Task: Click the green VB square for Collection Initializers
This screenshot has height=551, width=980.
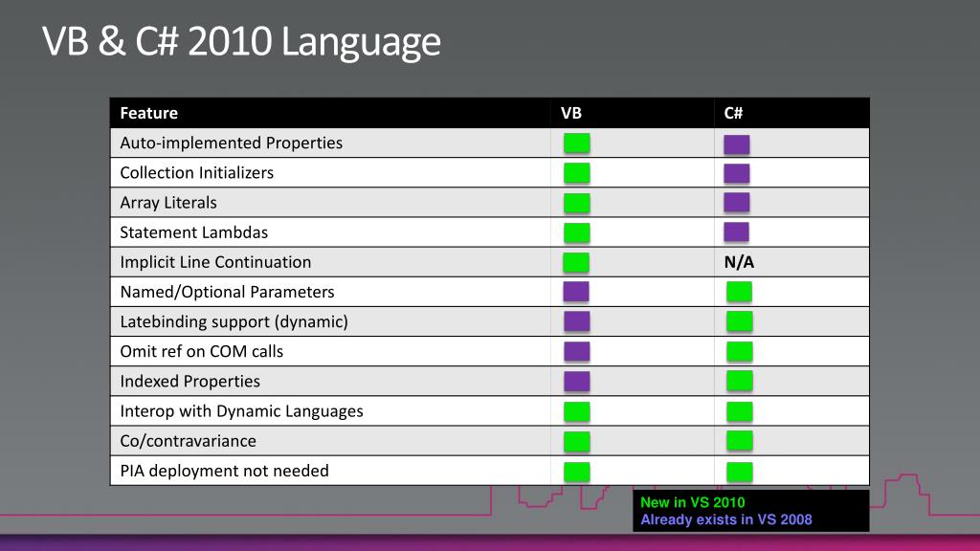Action: (x=576, y=173)
